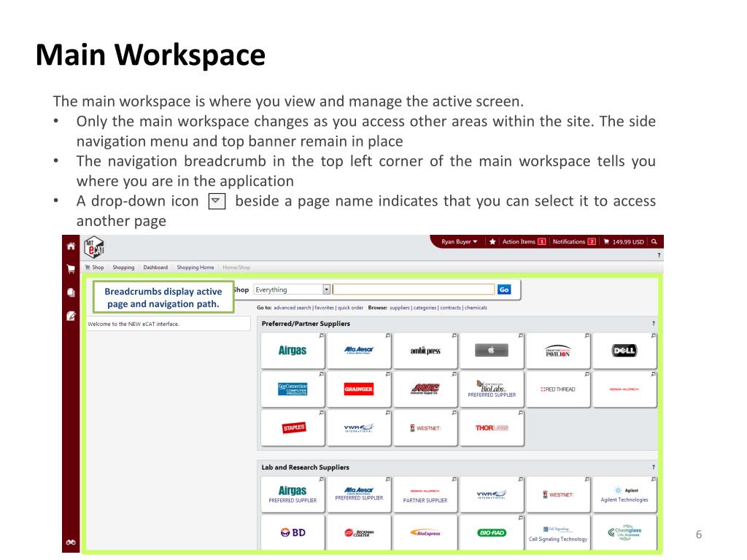747x560 pixels.
Task: Open the Bio-Rad supplier tile
Action: [x=492, y=532]
